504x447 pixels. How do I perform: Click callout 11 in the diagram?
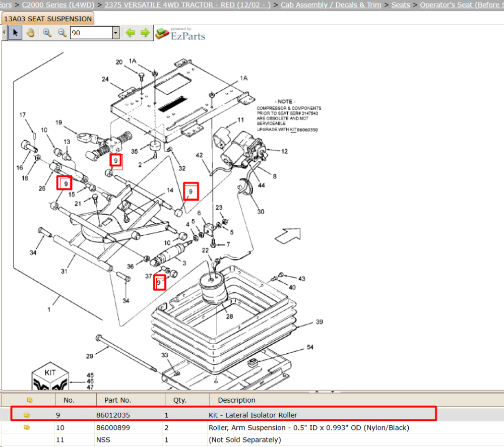pyautogui.click(x=241, y=120)
